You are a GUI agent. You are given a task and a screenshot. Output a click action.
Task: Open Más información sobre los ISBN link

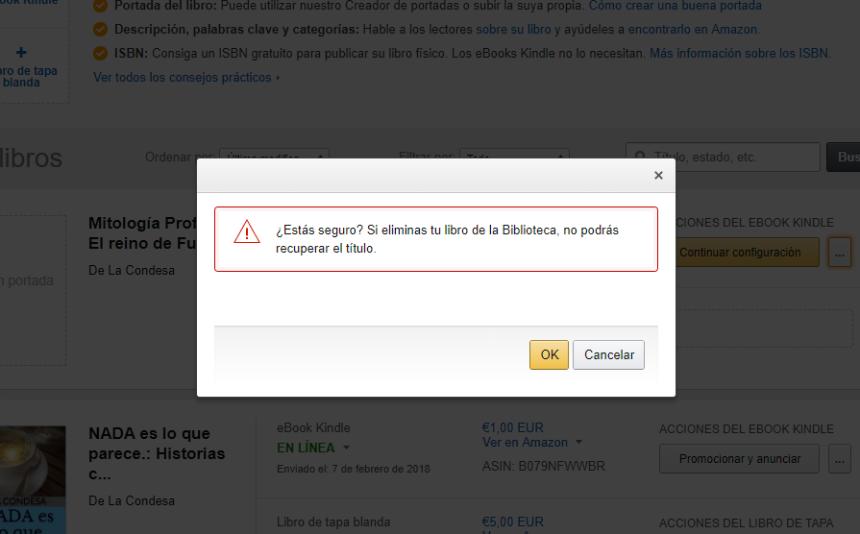(739, 52)
